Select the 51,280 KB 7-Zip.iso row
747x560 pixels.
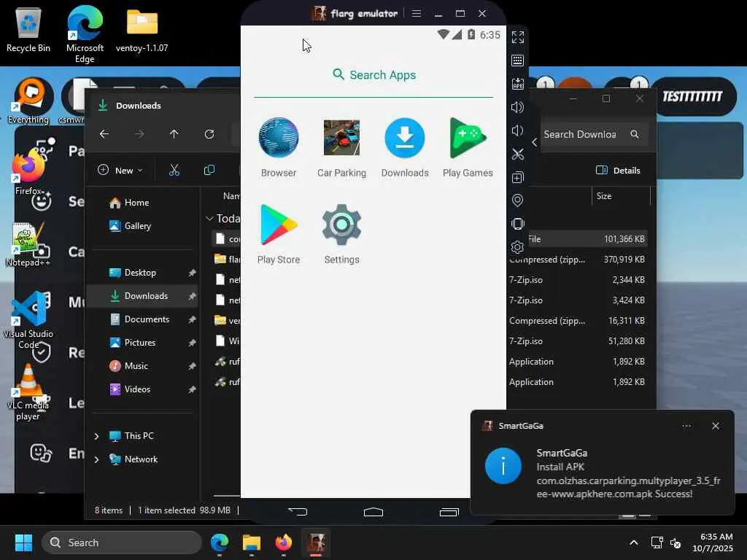pyautogui.click(x=577, y=341)
